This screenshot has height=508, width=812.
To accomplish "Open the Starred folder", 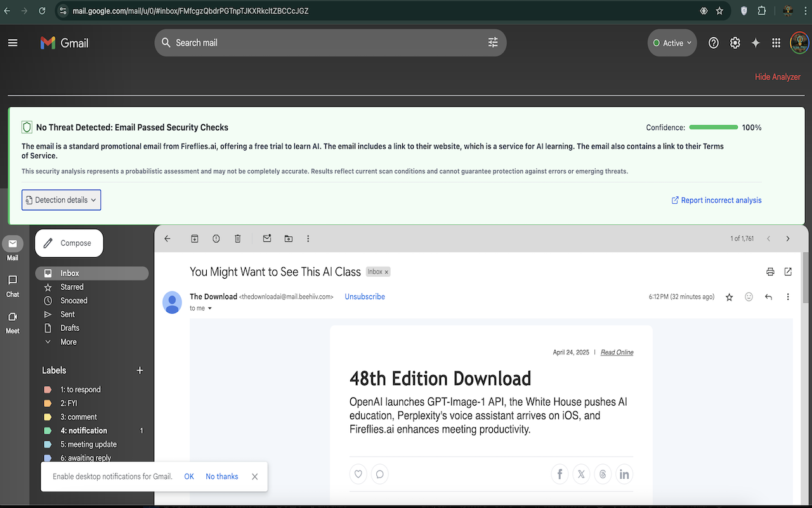I will point(92,287).
